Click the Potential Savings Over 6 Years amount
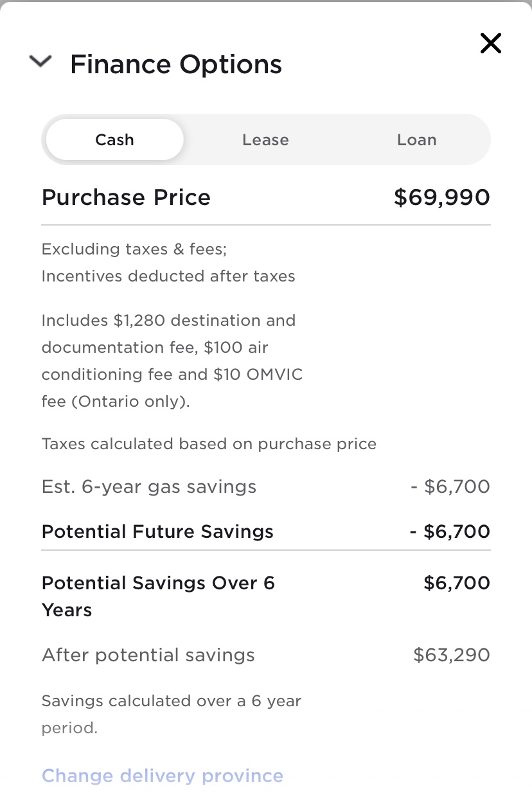This screenshot has height=811, width=532. pos(457,583)
